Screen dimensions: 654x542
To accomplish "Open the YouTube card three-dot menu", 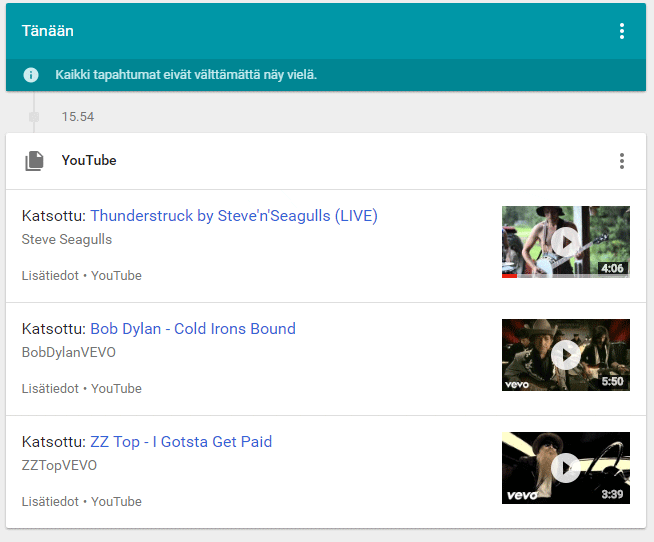I will click(x=621, y=161).
